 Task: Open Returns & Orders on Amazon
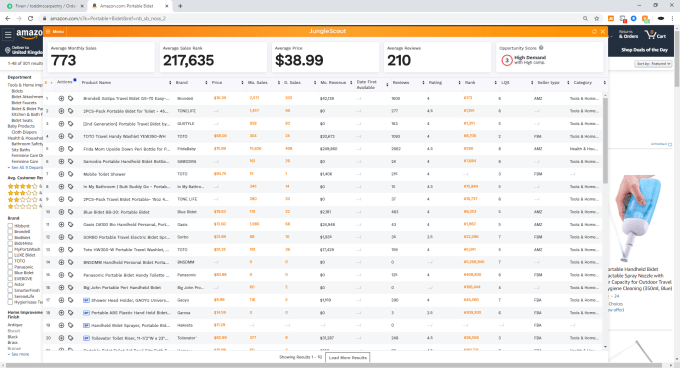click(628, 34)
